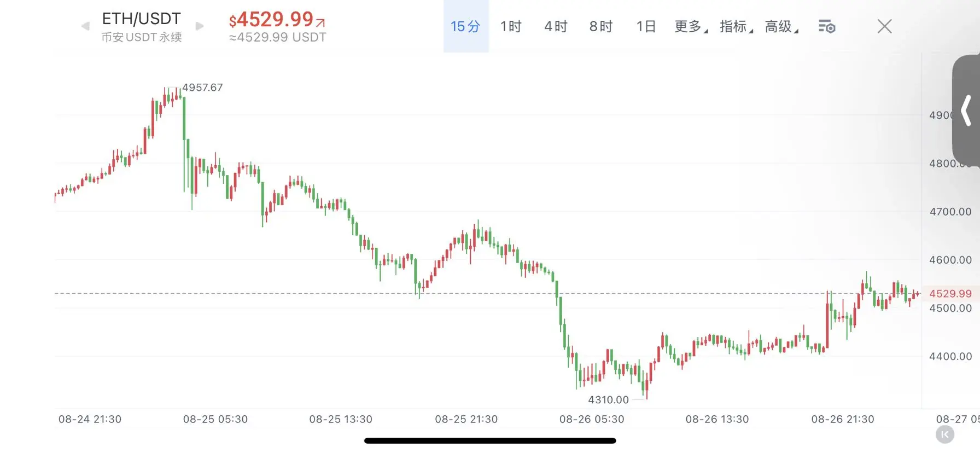
Task: Switch to the 4时 timeframe
Action: click(556, 26)
